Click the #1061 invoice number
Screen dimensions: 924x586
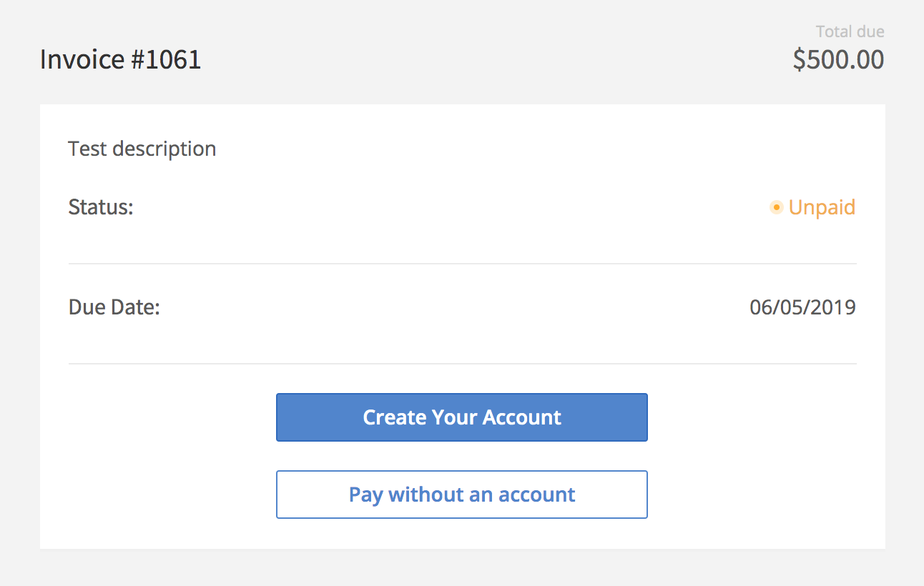pyautogui.click(x=166, y=59)
